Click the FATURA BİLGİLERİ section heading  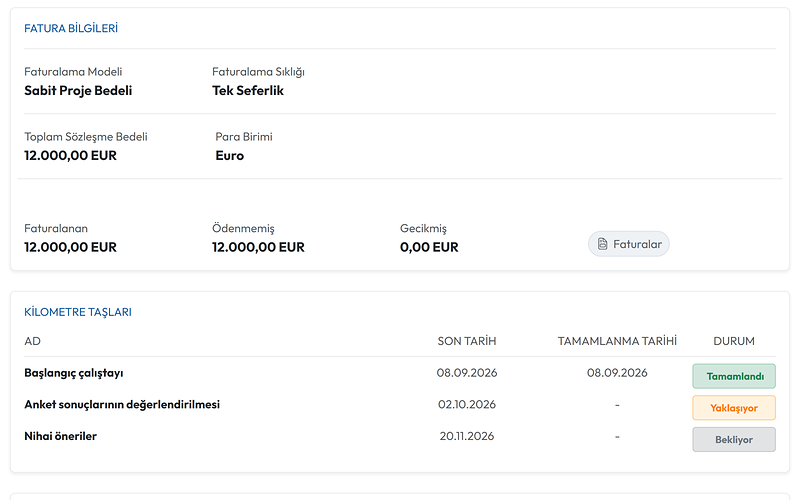pyautogui.click(x=71, y=28)
